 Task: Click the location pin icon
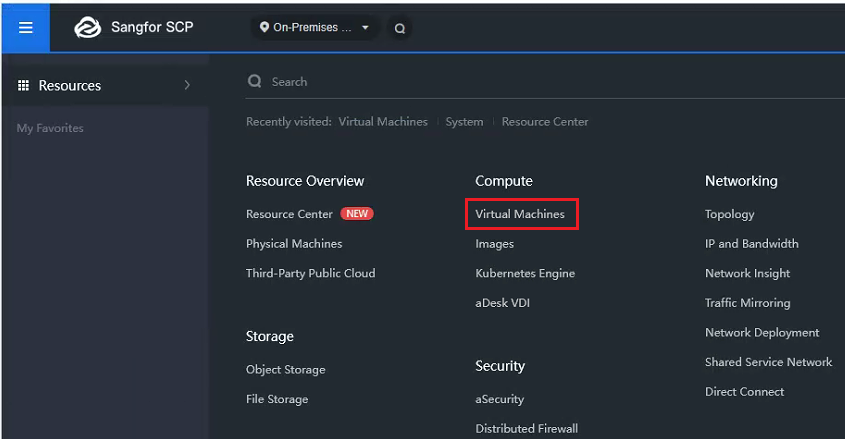(x=264, y=27)
